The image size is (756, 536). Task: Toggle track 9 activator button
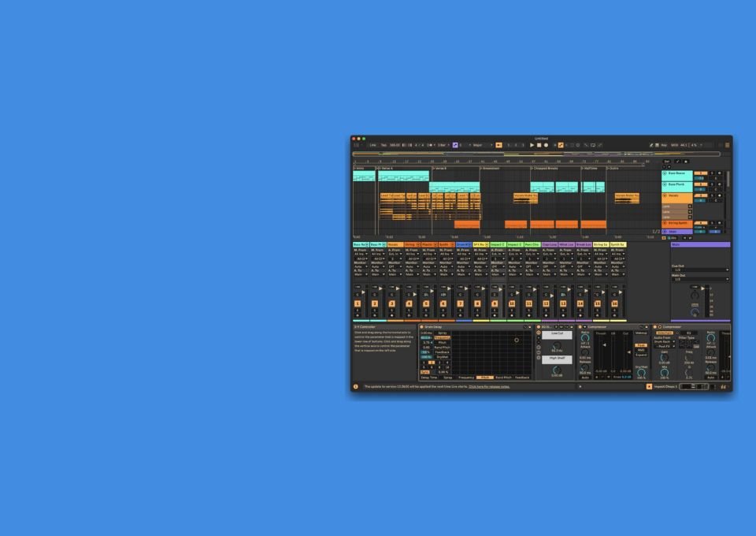pos(495,303)
